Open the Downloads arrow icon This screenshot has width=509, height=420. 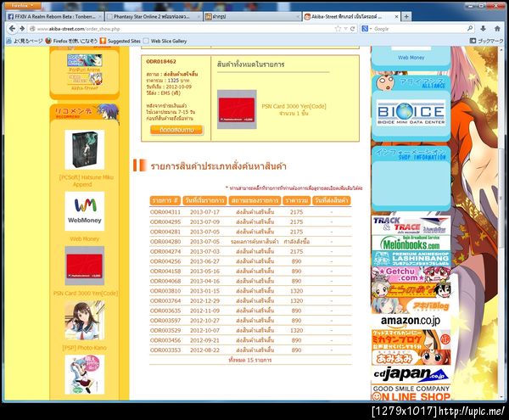coord(483,29)
